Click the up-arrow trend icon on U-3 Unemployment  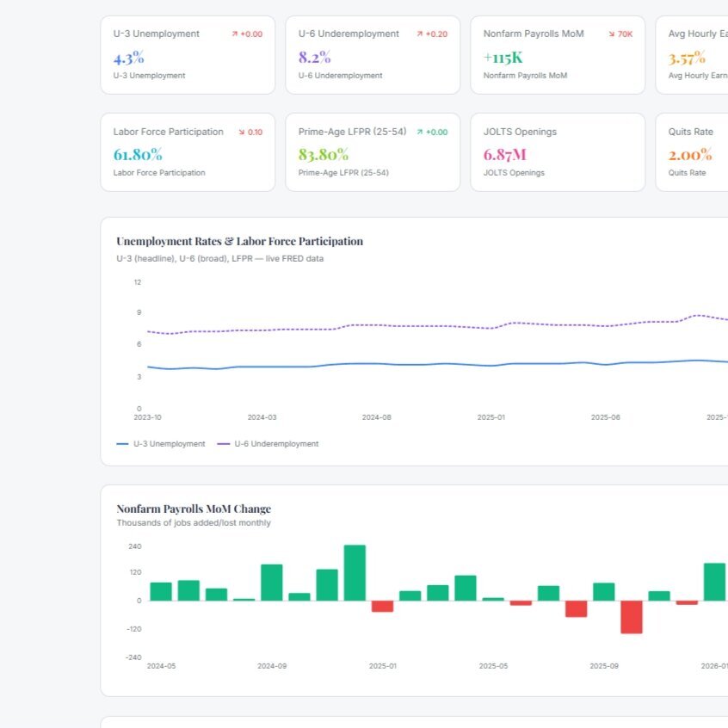(x=234, y=34)
